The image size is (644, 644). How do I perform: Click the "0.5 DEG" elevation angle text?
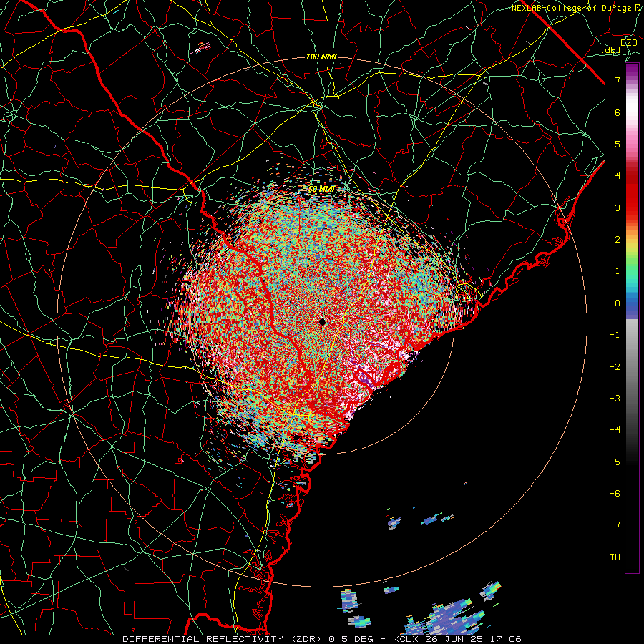(351, 639)
